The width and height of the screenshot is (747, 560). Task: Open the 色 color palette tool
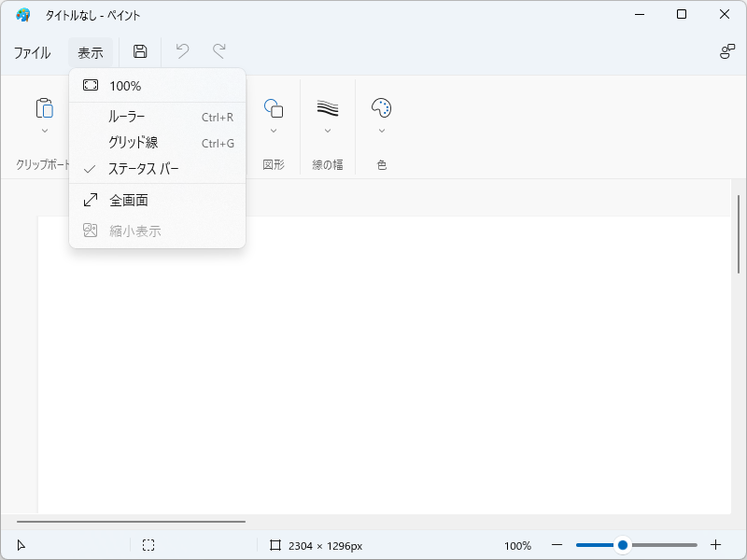coord(381,105)
